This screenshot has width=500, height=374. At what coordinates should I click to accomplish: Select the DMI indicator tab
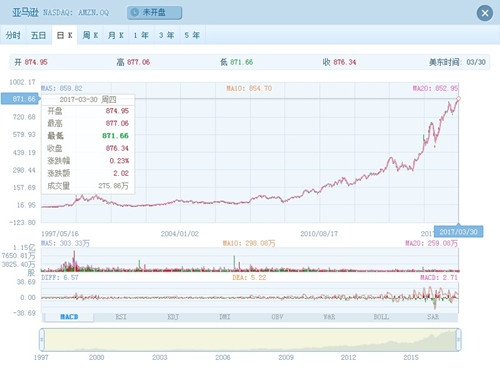(x=225, y=317)
